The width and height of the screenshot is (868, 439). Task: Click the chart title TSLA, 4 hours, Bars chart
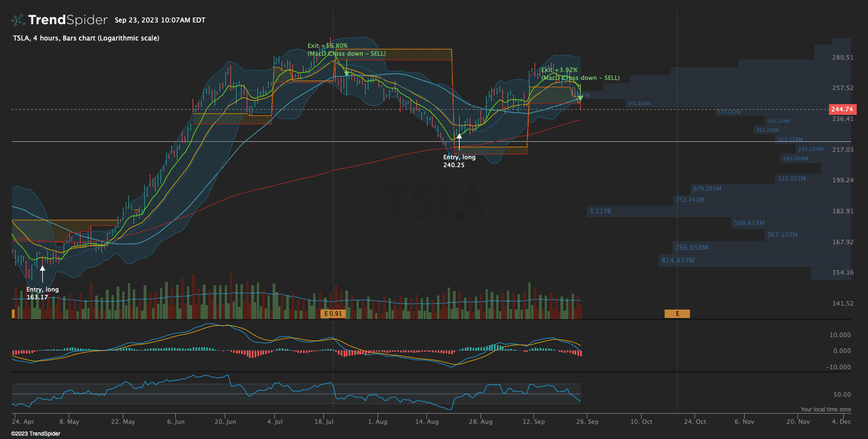point(86,38)
